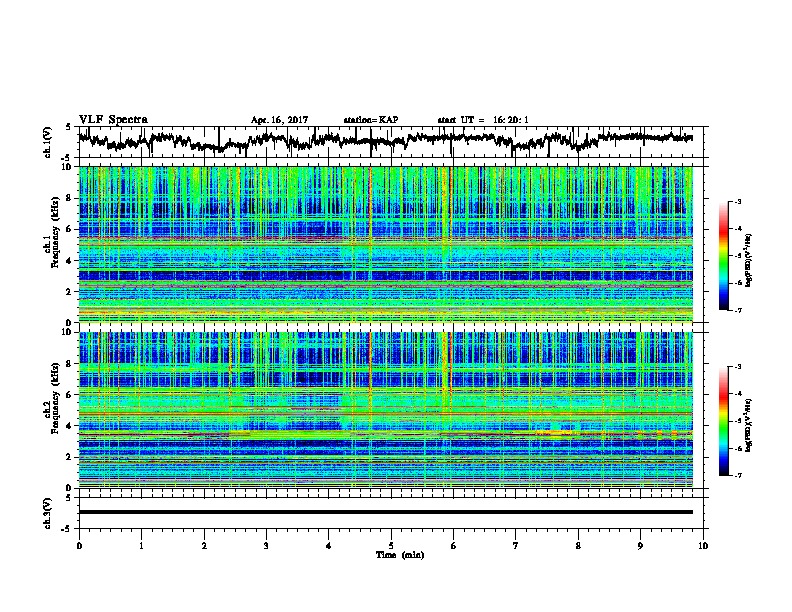Click time axis tick label "4"

(x=329, y=546)
